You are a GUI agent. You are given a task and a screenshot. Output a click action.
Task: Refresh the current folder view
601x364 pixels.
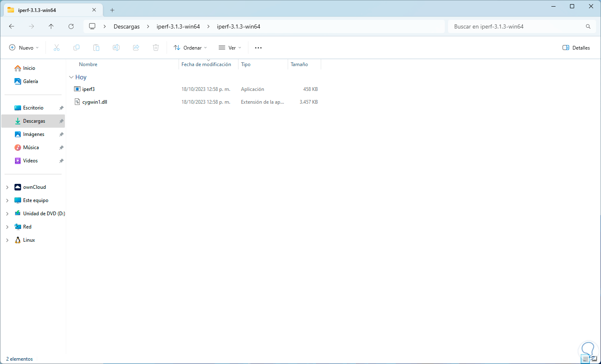coord(71,26)
